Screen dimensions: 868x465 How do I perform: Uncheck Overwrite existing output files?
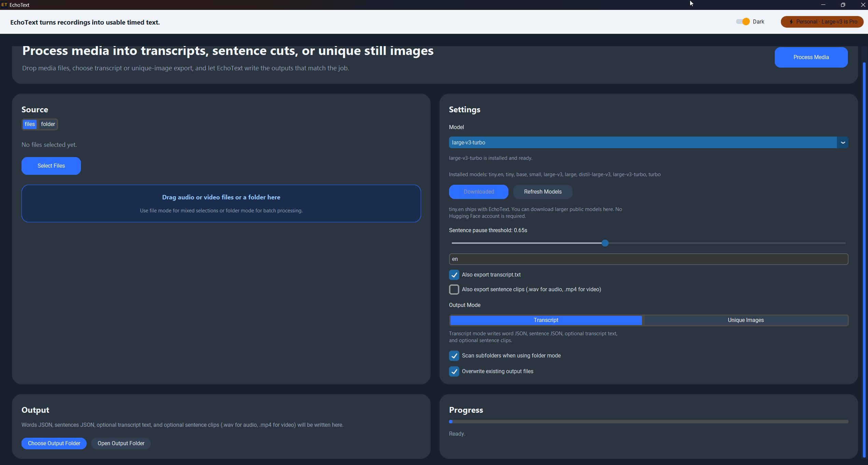pyautogui.click(x=454, y=371)
